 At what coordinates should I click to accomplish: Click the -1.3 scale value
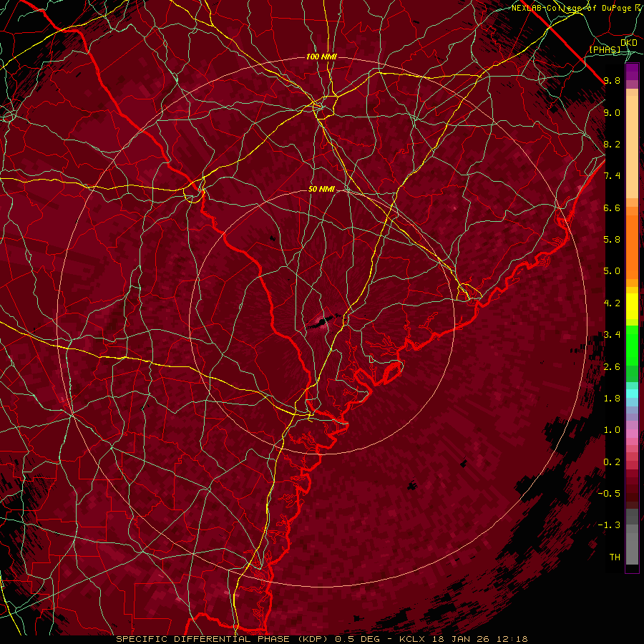[x=609, y=525]
